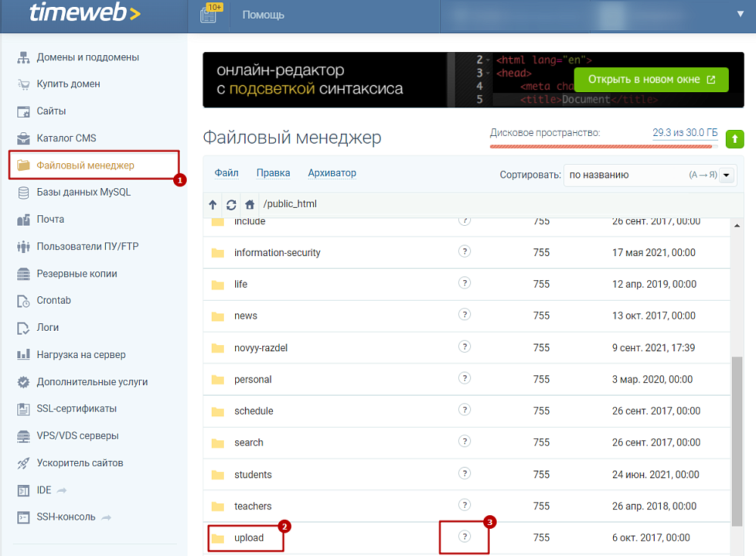Open the Правка menu

tap(273, 173)
